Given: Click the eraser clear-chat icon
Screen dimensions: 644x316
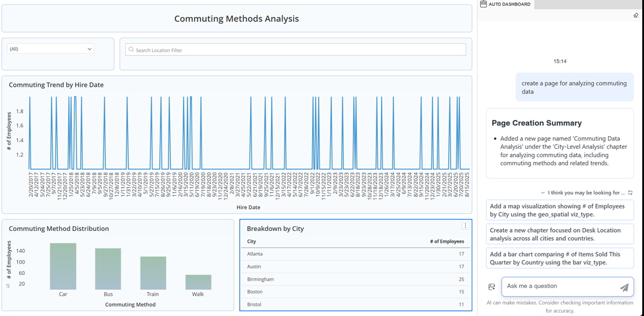Looking at the screenshot, I should pyautogui.click(x=636, y=16).
